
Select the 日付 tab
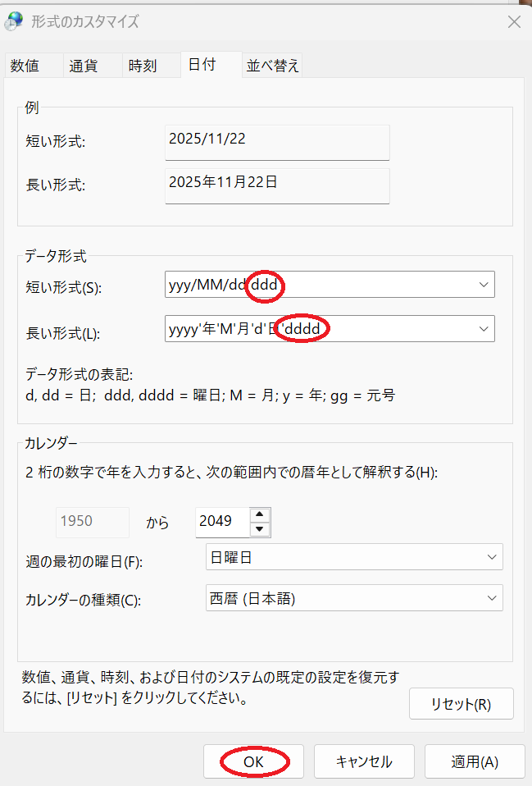[x=202, y=65]
